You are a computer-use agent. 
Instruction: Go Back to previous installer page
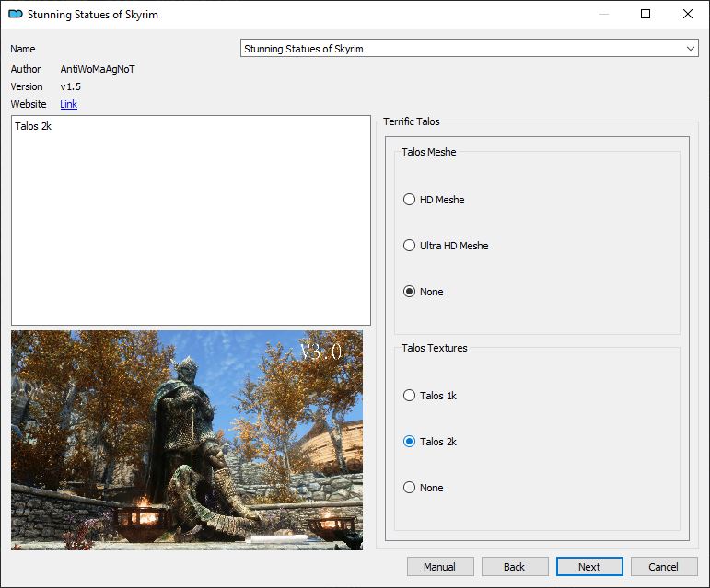coord(515,566)
